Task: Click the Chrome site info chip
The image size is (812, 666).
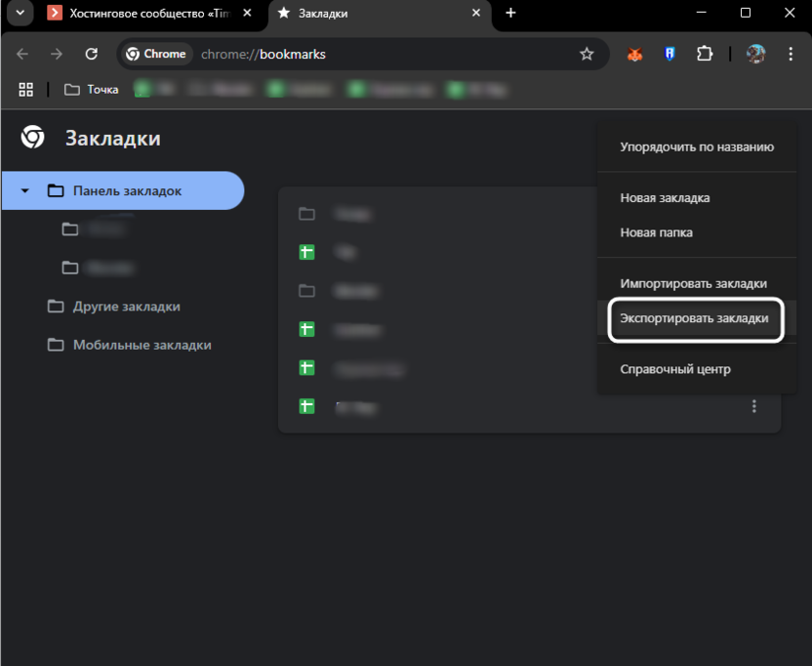Action: 156,54
